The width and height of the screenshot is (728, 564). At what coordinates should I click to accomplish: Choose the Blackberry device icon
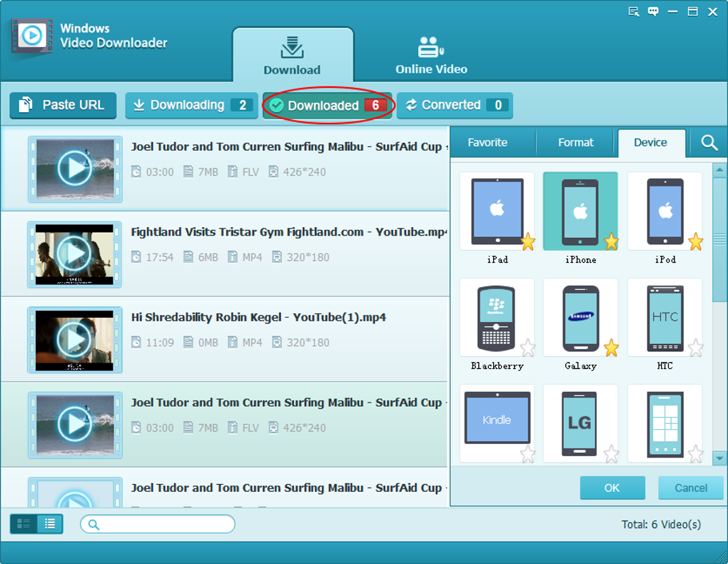pyautogui.click(x=496, y=318)
